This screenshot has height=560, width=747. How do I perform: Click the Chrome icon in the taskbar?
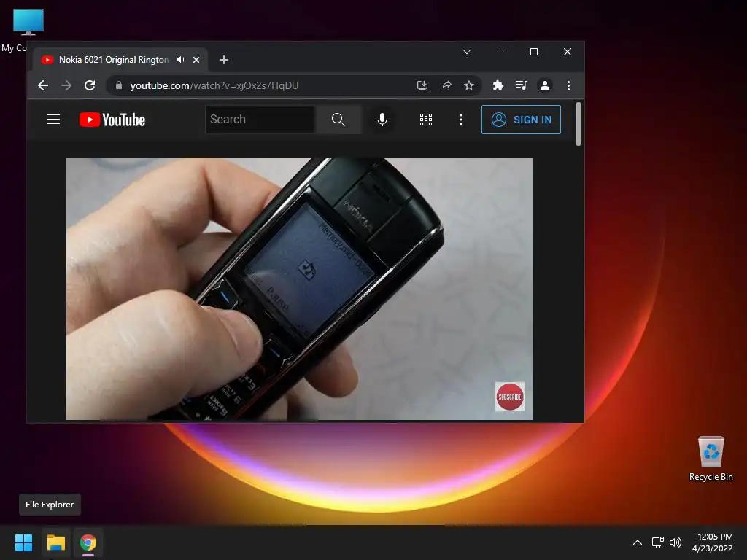[88, 542]
